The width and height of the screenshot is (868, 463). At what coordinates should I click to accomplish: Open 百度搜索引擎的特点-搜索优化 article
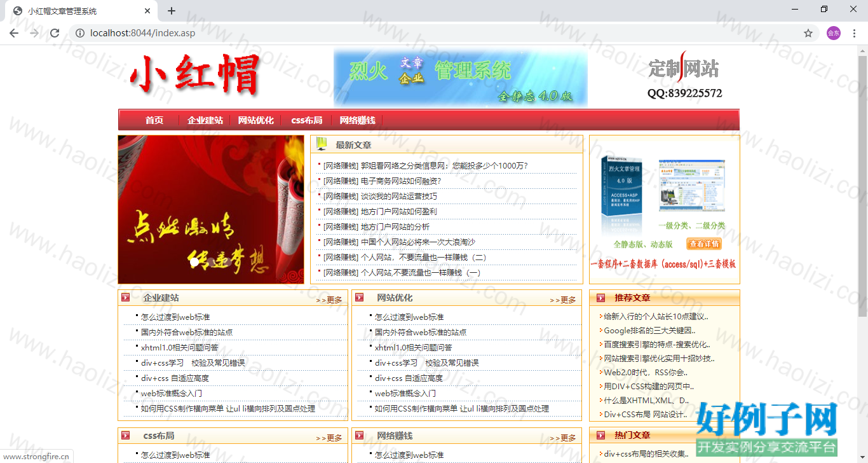click(656, 344)
